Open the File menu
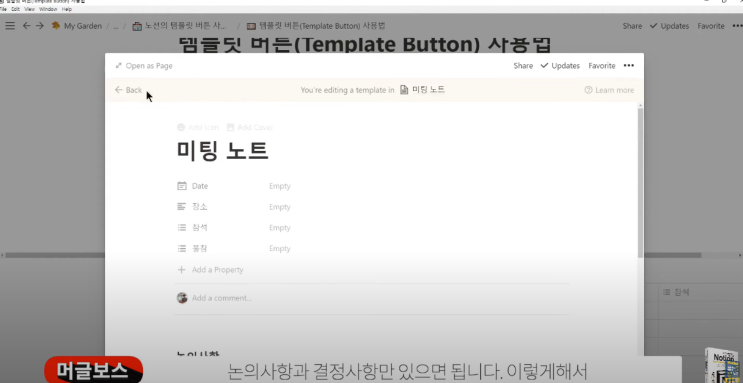This screenshot has width=743, height=383. pos(3,9)
